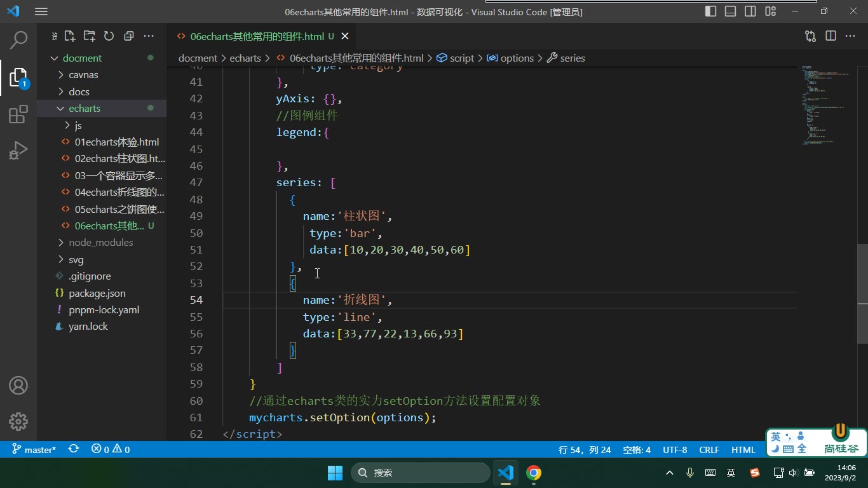Screen dimensions: 868x488
Task: Split the editor to the right
Action: pyautogui.click(x=831, y=36)
